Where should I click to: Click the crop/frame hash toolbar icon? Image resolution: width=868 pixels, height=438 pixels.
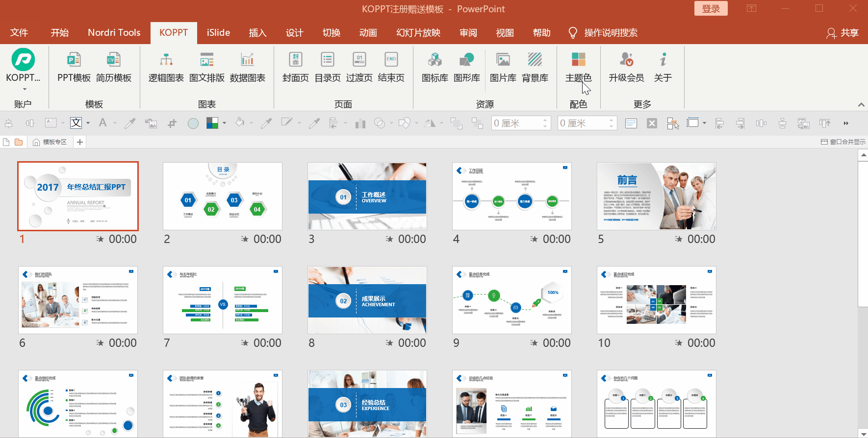(x=172, y=123)
